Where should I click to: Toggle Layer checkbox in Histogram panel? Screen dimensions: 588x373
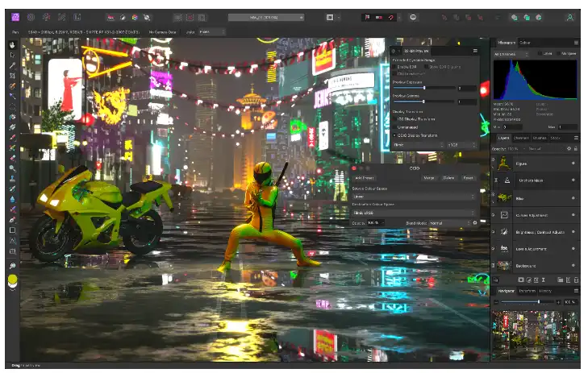[x=540, y=54]
